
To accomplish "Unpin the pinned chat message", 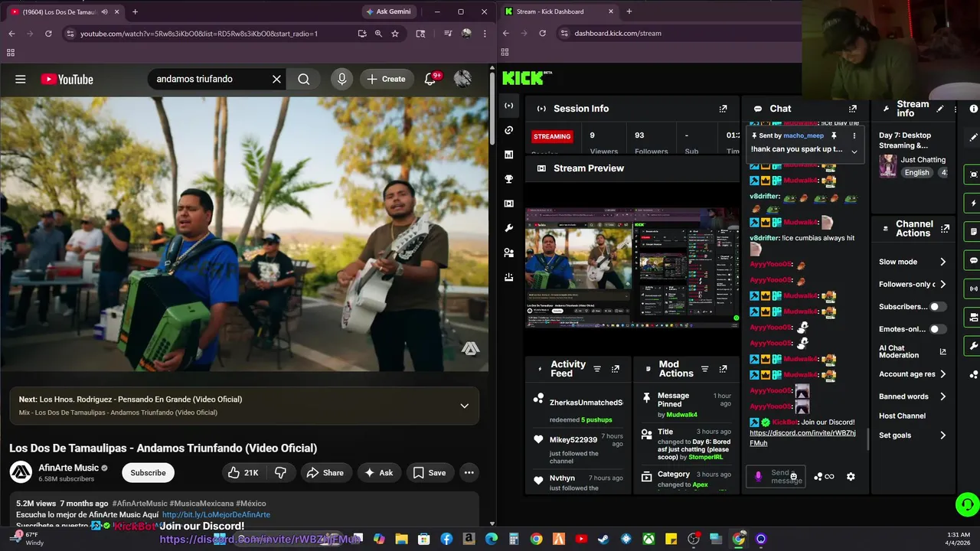I will click(834, 135).
